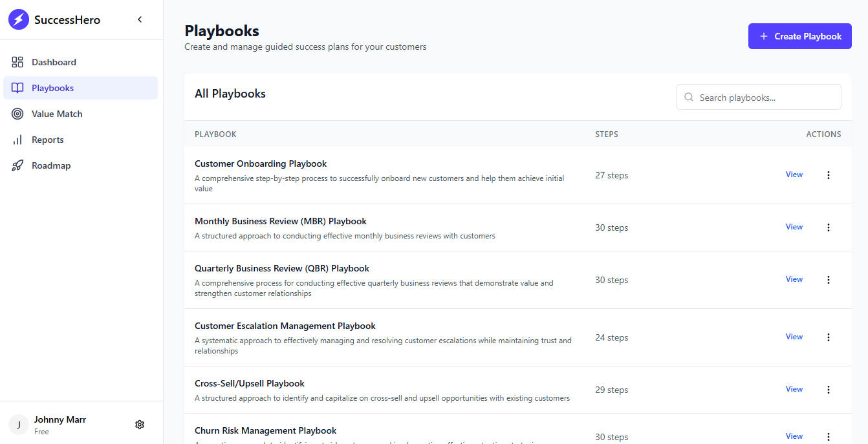Viewport: 868px width, 444px height.
Task: Click the magnifier icon in search box
Action: click(x=689, y=98)
